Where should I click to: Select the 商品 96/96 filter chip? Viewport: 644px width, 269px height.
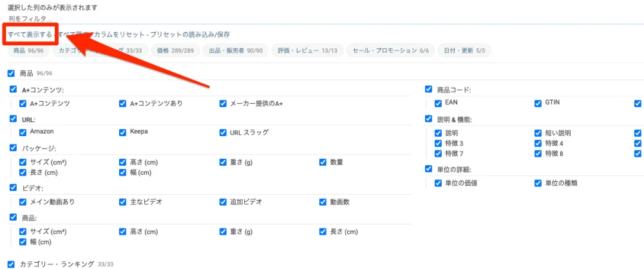28,50
